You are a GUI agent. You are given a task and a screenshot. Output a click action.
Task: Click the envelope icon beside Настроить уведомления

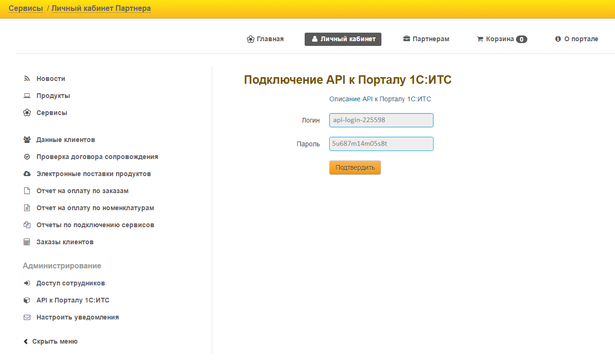click(x=27, y=317)
